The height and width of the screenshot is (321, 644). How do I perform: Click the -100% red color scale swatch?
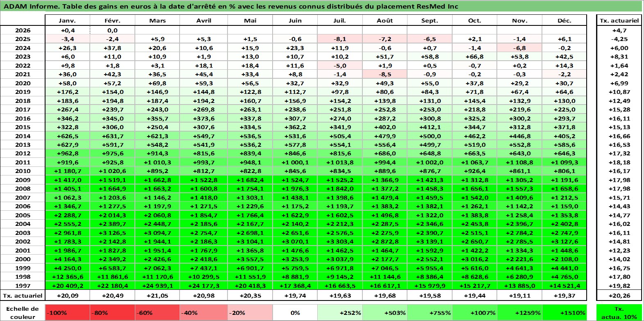pyautogui.click(x=67, y=313)
